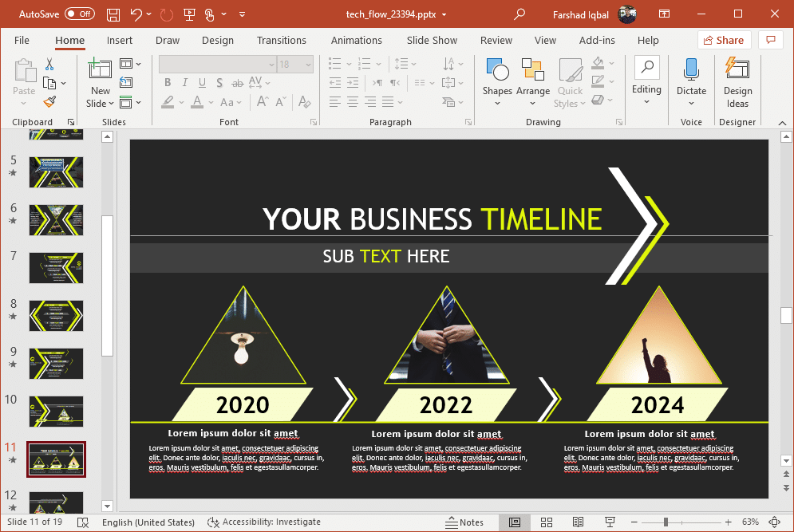
Task: Select the Format Painter brush
Action: 49,102
